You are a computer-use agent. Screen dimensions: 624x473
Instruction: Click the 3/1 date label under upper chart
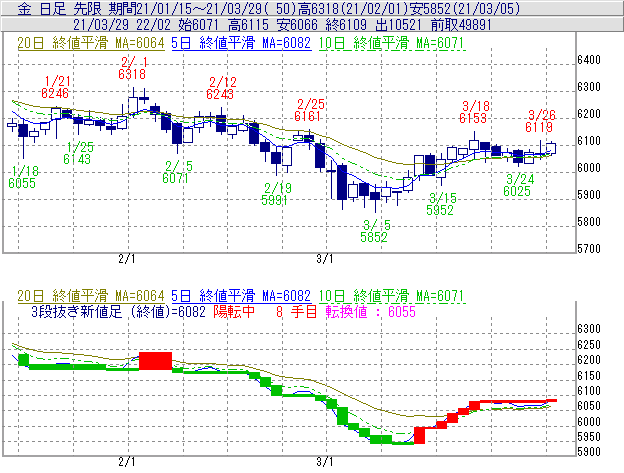[325, 259]
